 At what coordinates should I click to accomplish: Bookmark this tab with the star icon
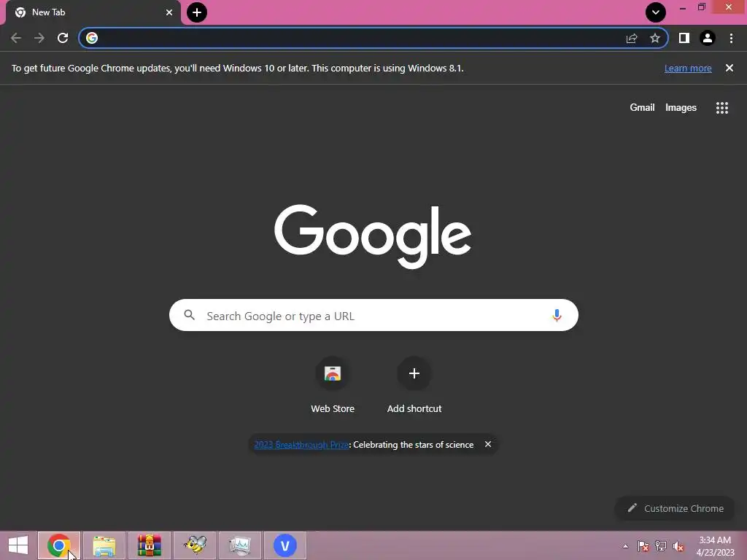click(x=655, y=38)
